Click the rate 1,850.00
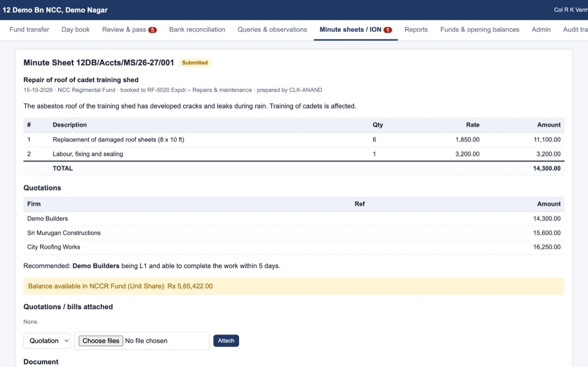Viewport: 588px width, 367px height. [467, 139]
